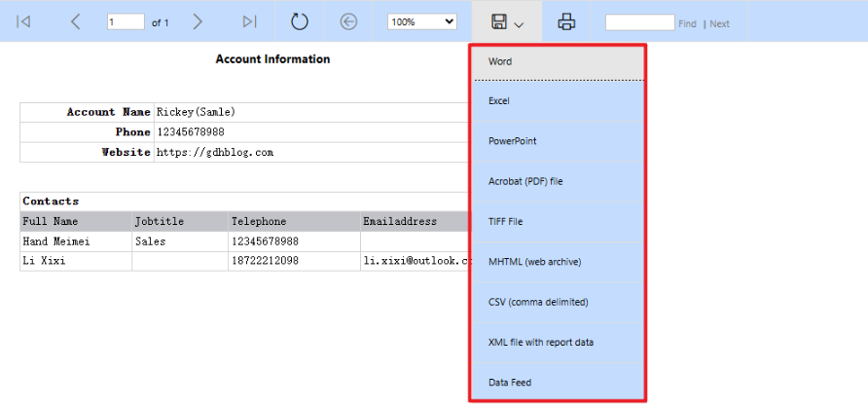The width and height of the screenshot is (868, 407).
Task: Click the Hand Meimei contact name
Action: point(55,241)
